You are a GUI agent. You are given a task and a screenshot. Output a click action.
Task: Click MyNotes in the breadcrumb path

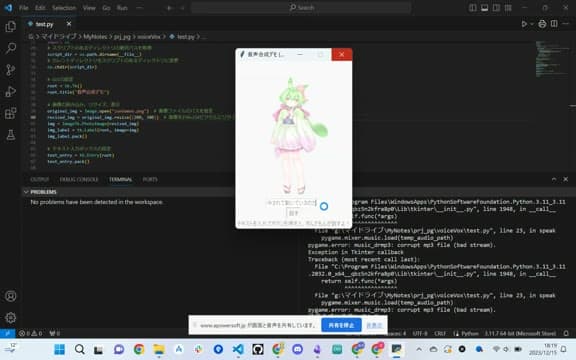click(x=95, y=37)
